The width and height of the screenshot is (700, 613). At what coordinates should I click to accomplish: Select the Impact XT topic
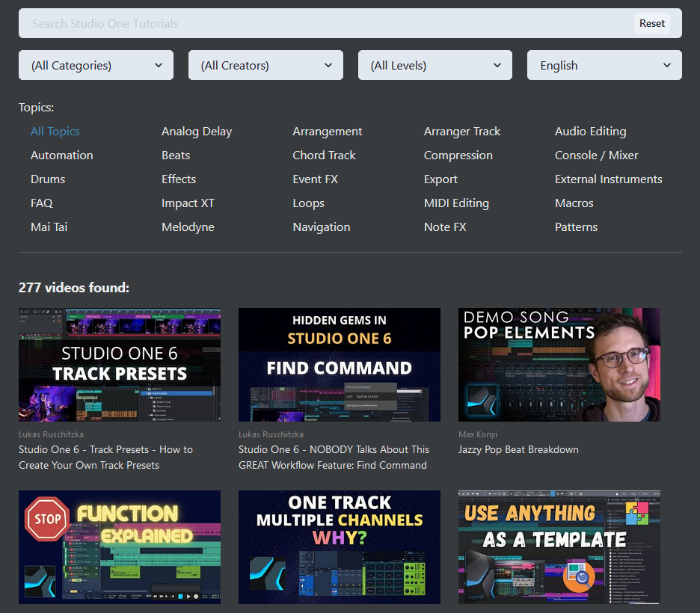[x=188, y=203]
